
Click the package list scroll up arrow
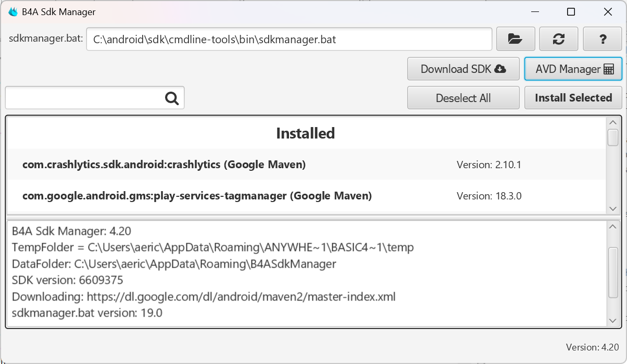[613, 122]
